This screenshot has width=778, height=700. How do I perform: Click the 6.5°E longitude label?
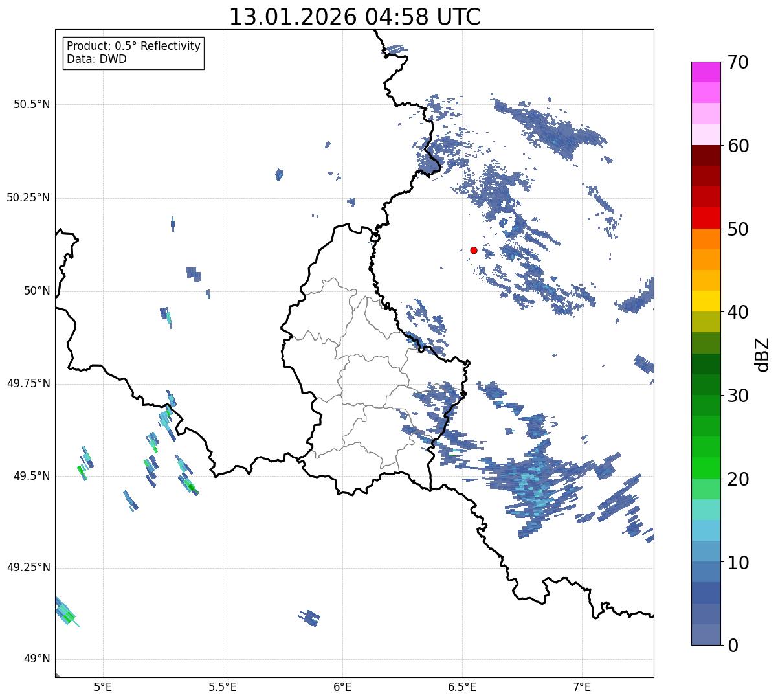(x=462, y=686)
